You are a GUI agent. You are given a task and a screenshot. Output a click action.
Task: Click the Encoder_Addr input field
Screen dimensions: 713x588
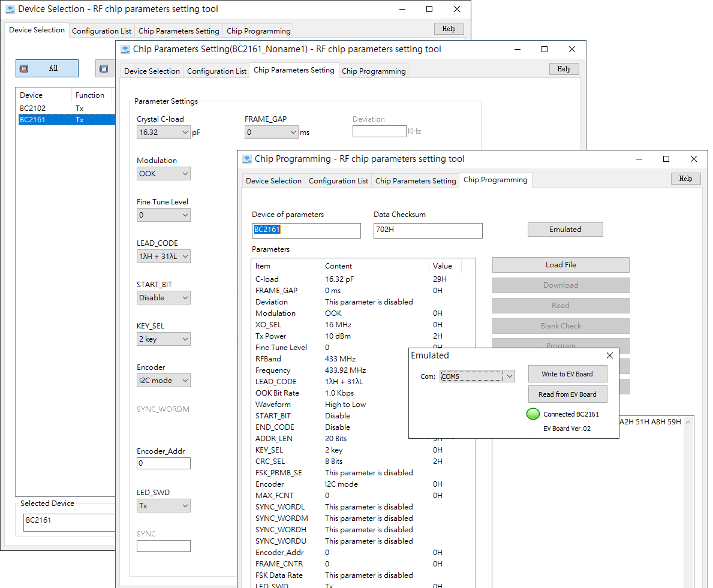[163, 463]
